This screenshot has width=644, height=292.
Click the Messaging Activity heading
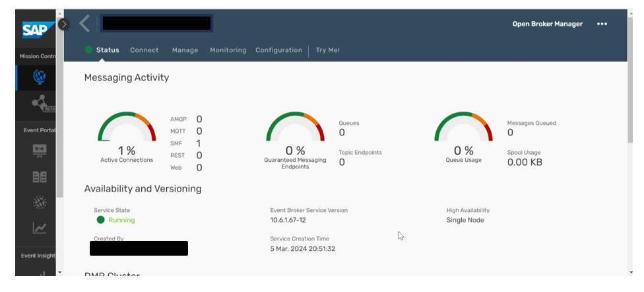pyautogui.click(x=127, y=77)
